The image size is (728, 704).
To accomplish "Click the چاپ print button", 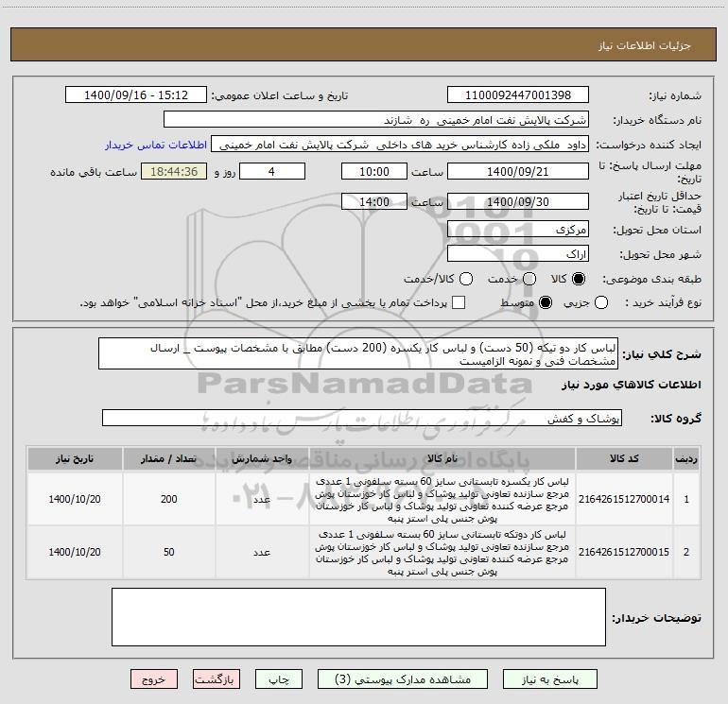I will [279, 679].
